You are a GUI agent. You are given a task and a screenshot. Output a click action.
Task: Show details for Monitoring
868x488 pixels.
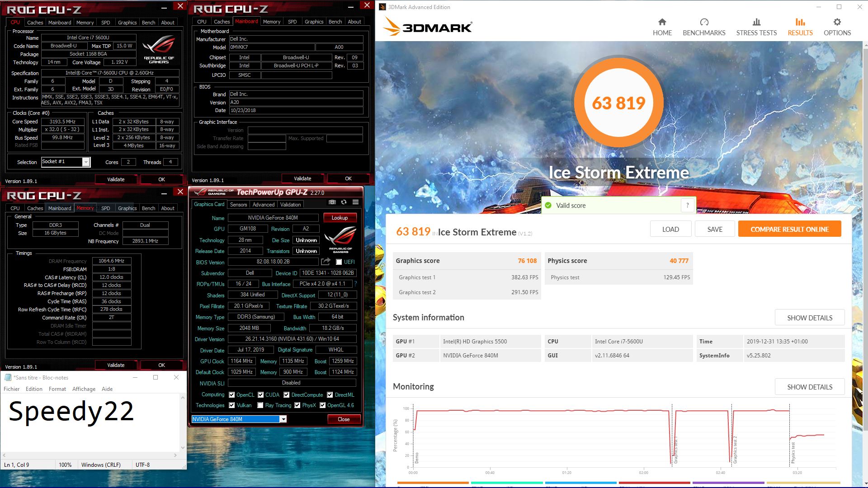tap(810, 387)
